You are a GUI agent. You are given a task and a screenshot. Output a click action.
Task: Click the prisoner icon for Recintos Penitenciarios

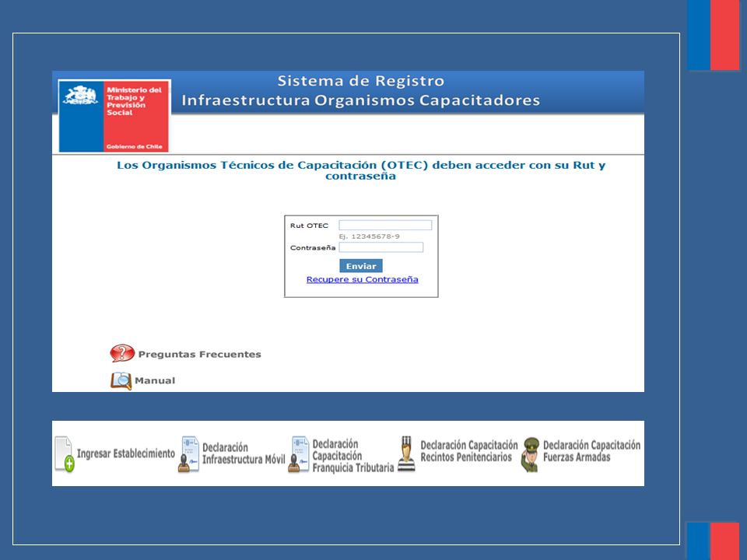[406, 453]
